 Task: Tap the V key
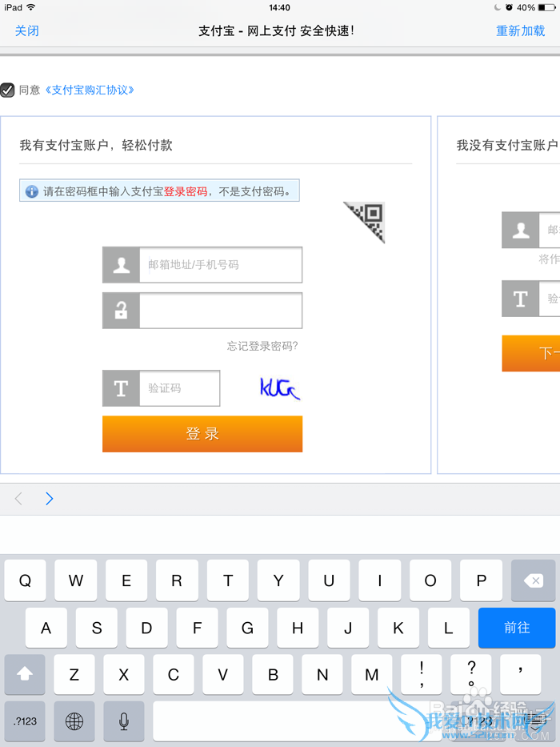tap(223, 674)
